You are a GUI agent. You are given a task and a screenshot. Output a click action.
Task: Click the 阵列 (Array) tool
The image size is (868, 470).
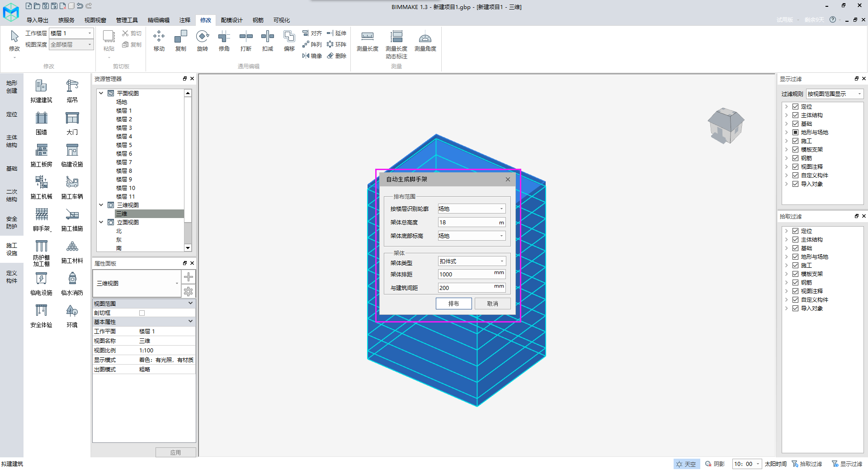[312, 44]
